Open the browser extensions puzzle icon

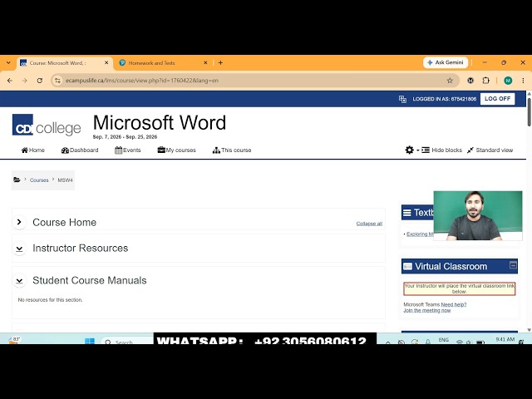tap(485, 81)
